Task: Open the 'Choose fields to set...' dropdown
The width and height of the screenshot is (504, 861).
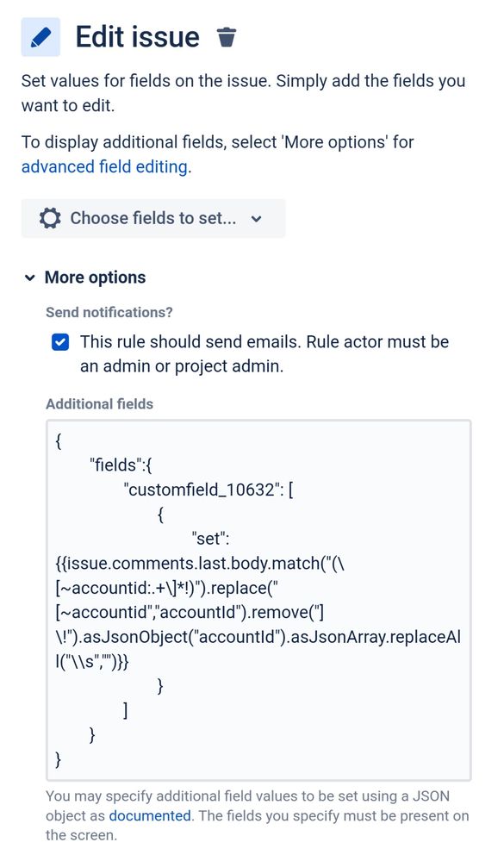Action: click(x=153, y=218)
